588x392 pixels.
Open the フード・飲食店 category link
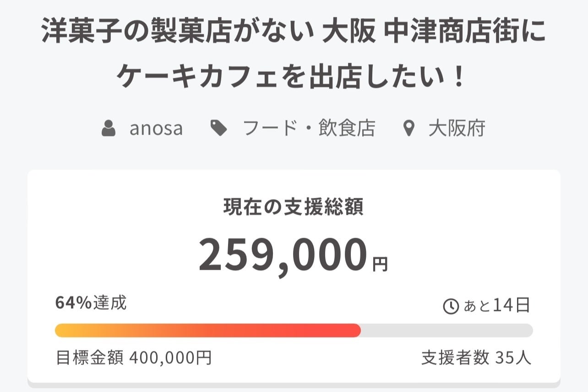(309, 129)
